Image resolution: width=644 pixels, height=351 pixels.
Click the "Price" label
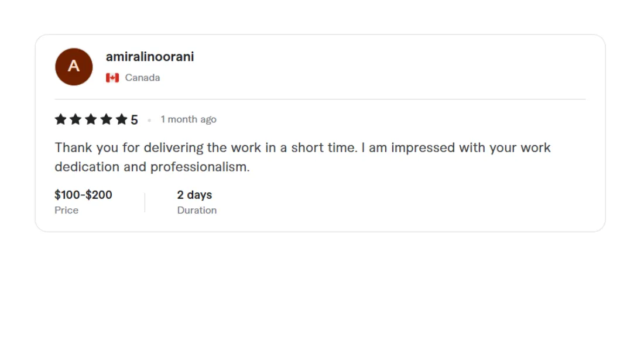click(66, 210)
